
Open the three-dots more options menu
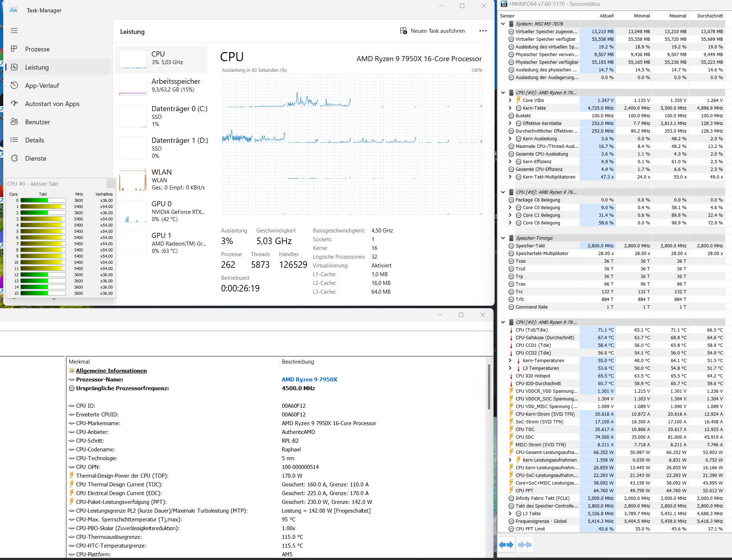pyautogui.click(x=483, y=31)
